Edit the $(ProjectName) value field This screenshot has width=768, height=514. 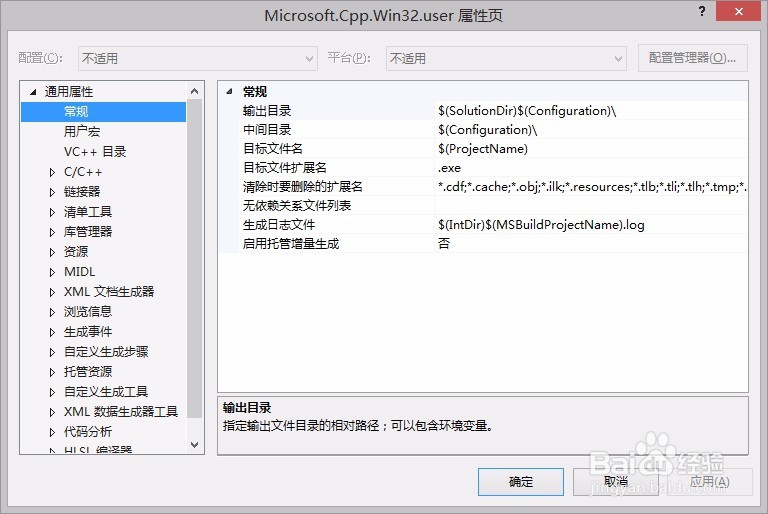pyautogui.click(x=591, y=149)
